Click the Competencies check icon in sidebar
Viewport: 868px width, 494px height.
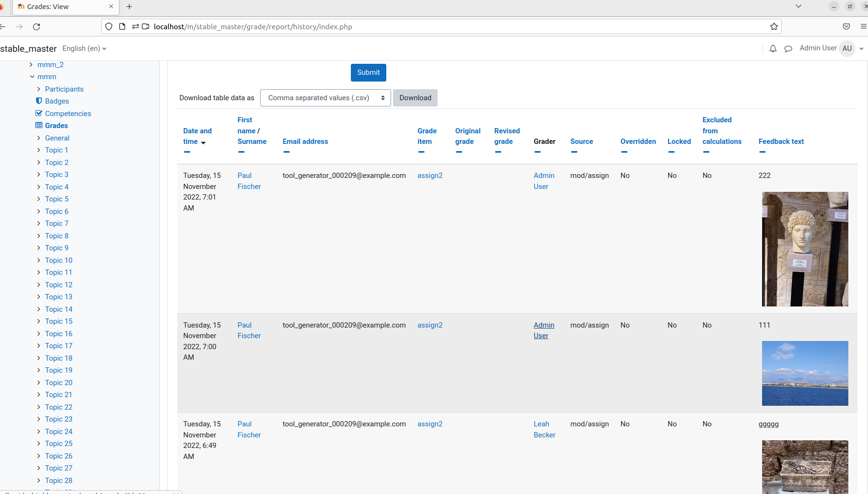39,113
